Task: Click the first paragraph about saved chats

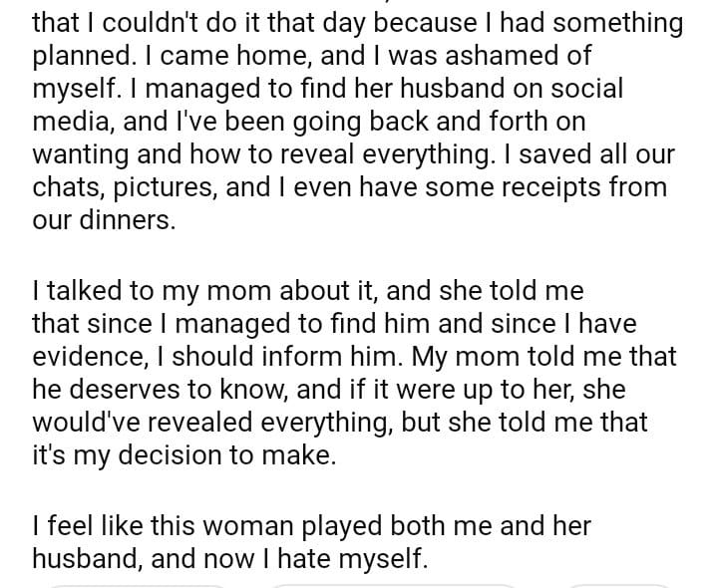Action: coord(349,120)
